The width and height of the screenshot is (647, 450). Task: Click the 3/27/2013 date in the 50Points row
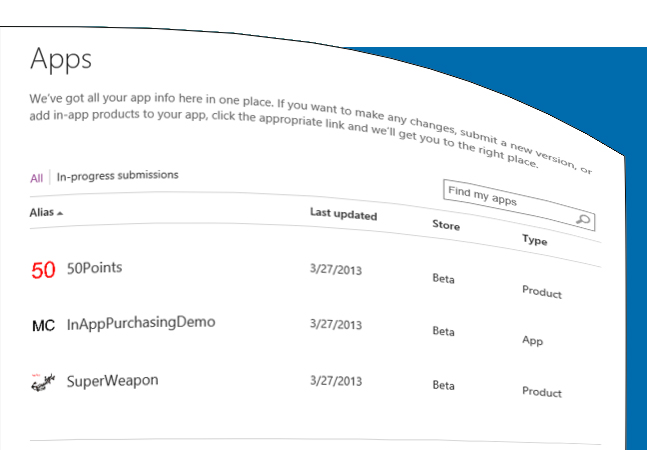(x=337, y=268)
